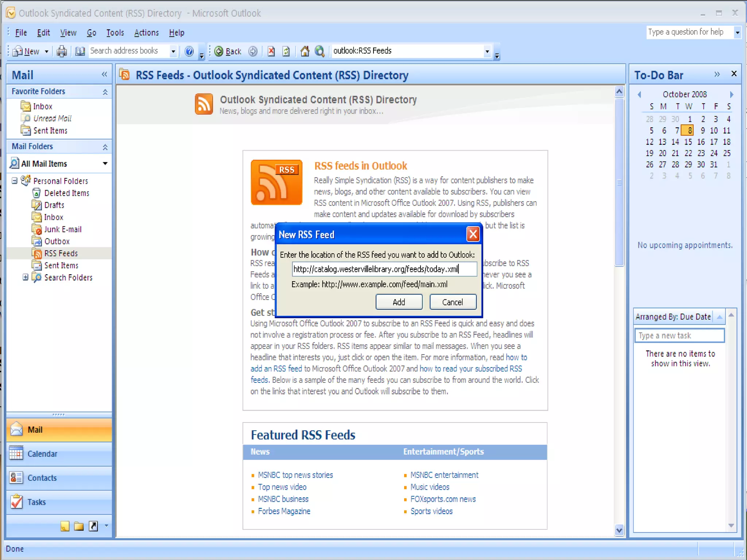Viewport: 747px width, 560px height.
Task: Open the Tools menu
Action: pos(115,33)
